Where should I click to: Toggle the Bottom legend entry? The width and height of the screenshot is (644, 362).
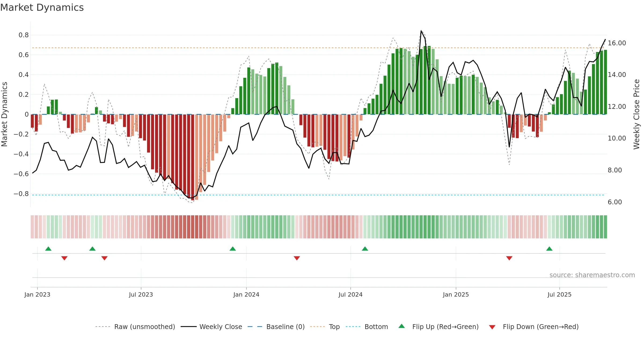pyautogui.click(x=367, y=327)
